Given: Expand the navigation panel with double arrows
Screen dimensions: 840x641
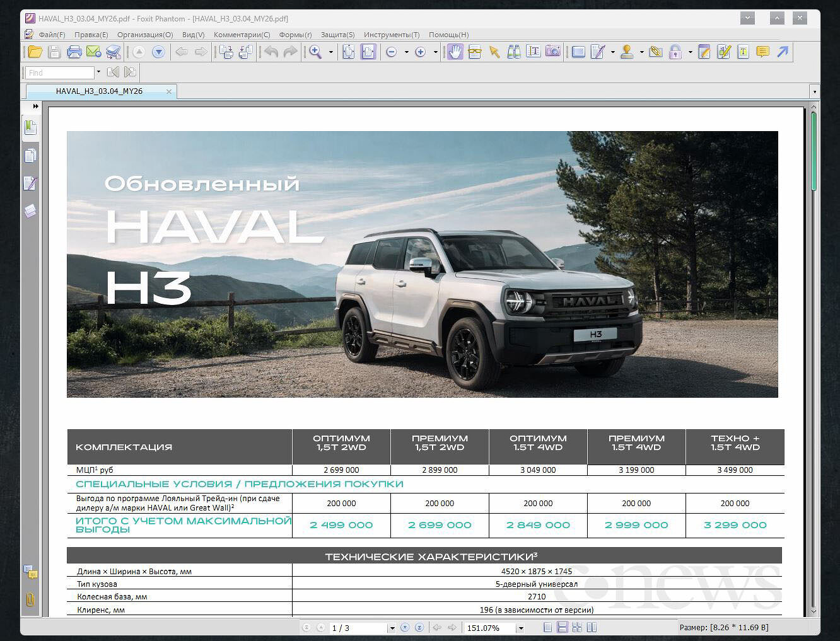Looking at the screenshot, I should click(35, 107).
